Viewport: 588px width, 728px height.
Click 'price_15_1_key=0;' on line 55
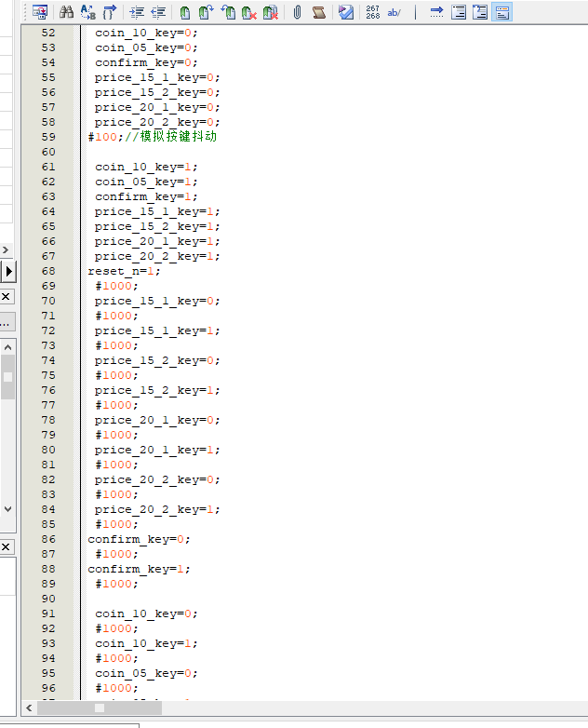tap(157, 77)
